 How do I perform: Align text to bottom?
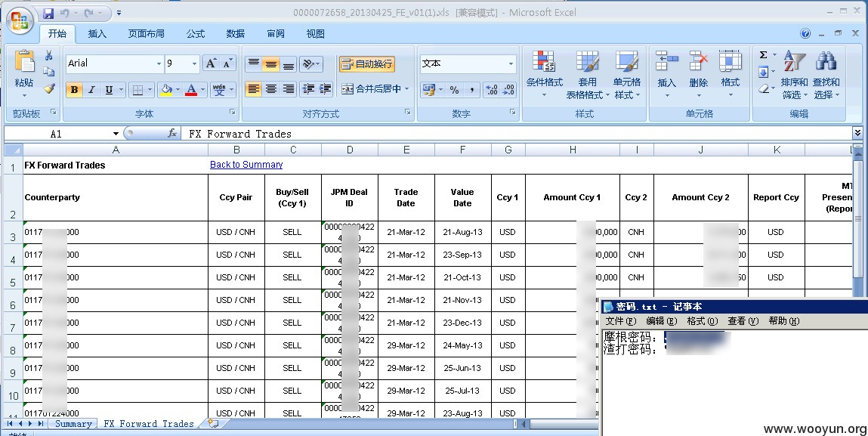289,63
